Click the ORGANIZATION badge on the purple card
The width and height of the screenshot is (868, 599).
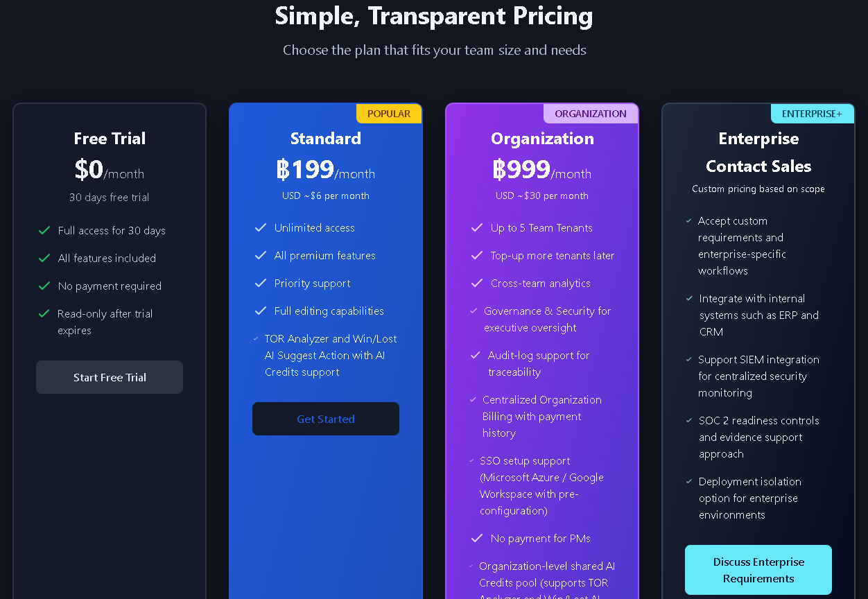point(591,114)
